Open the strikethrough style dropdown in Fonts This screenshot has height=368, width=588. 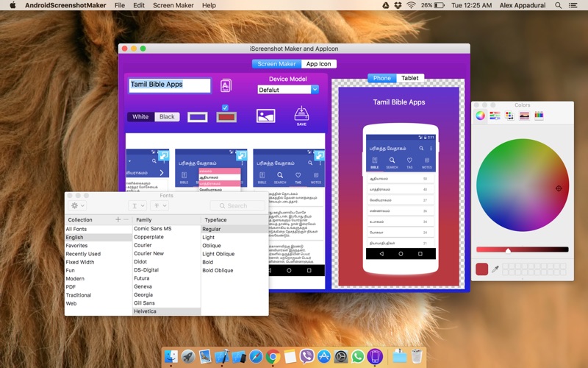pyautogui.click(x=159, y=205)
